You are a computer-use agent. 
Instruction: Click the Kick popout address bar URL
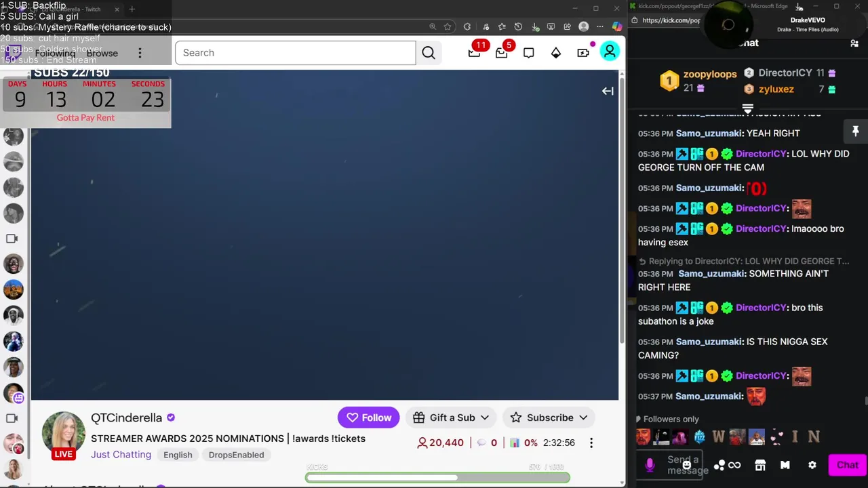click(x=671, y=20)
